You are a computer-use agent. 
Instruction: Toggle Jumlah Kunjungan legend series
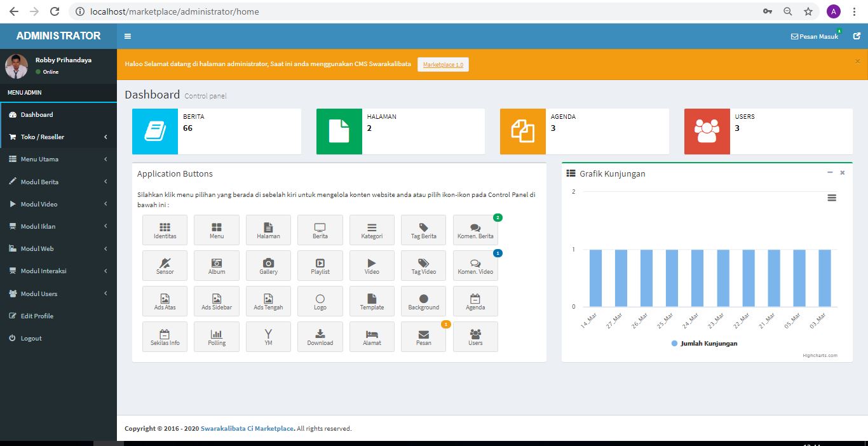(x=704, y=343)
